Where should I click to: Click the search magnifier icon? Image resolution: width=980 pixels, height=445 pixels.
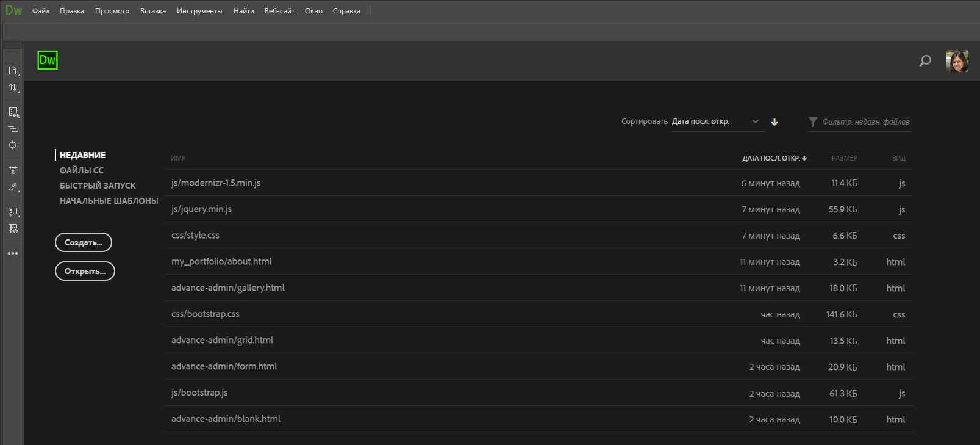(x=925, y=60)
